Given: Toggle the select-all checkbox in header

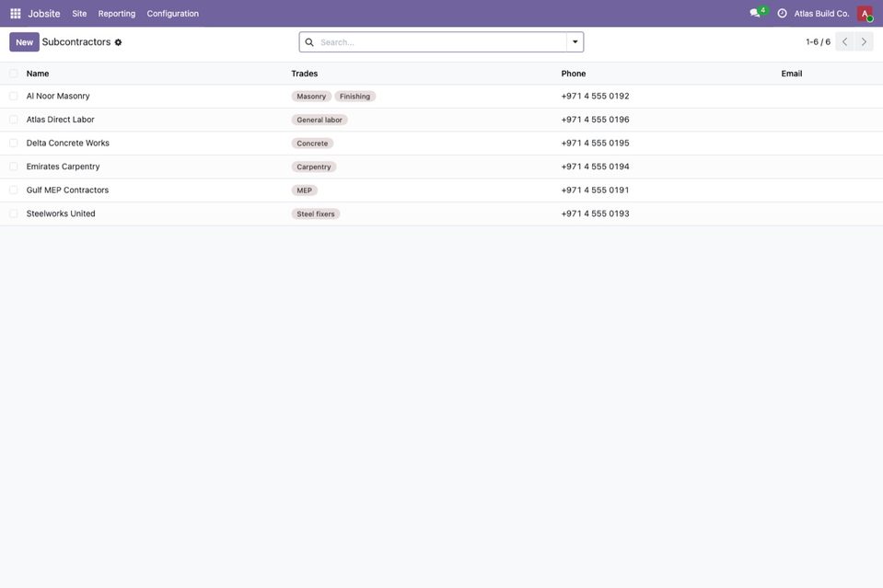Looking at the screenshot, I should pyautogui.click(x=14, y=74).
